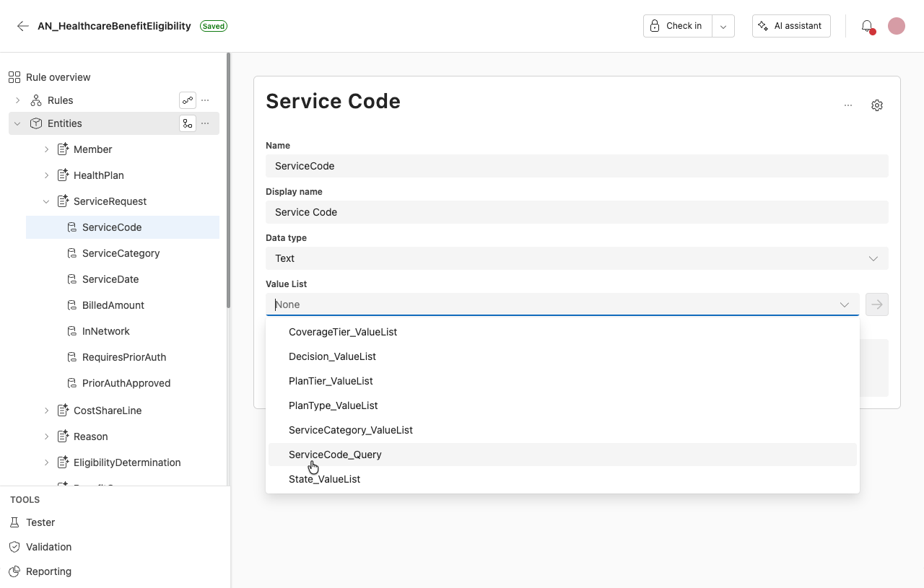Click the AI assistant sparkle icon
This screenshot has width=924, height=588.
pyautogui.click(x=763, y=26)
